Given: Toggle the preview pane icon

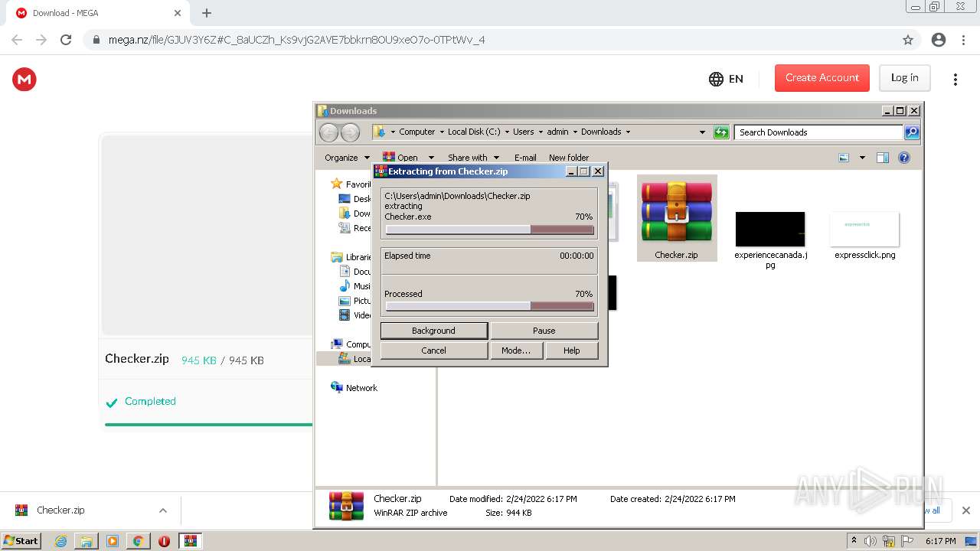Looking at the screenshot, I should 882,158.
